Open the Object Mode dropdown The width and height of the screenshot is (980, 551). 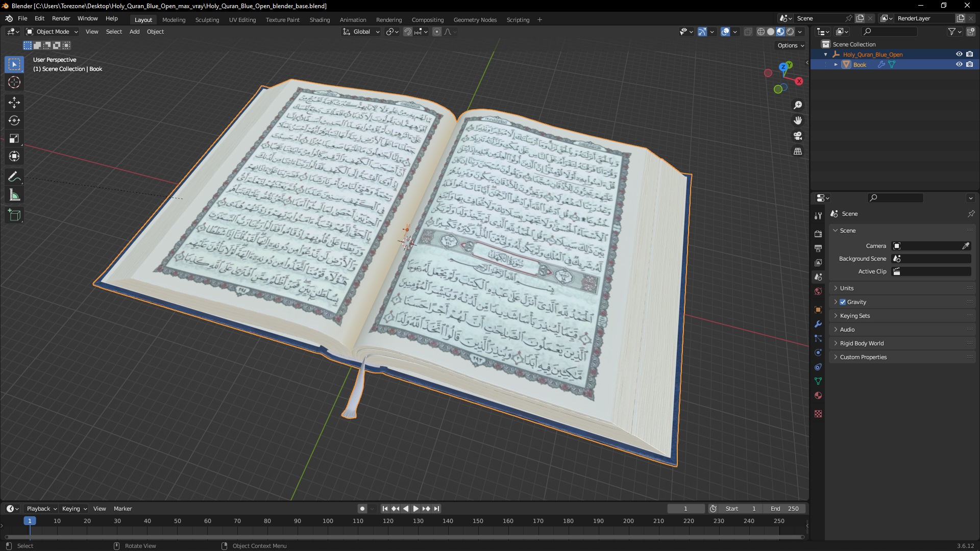coord(52,32)
